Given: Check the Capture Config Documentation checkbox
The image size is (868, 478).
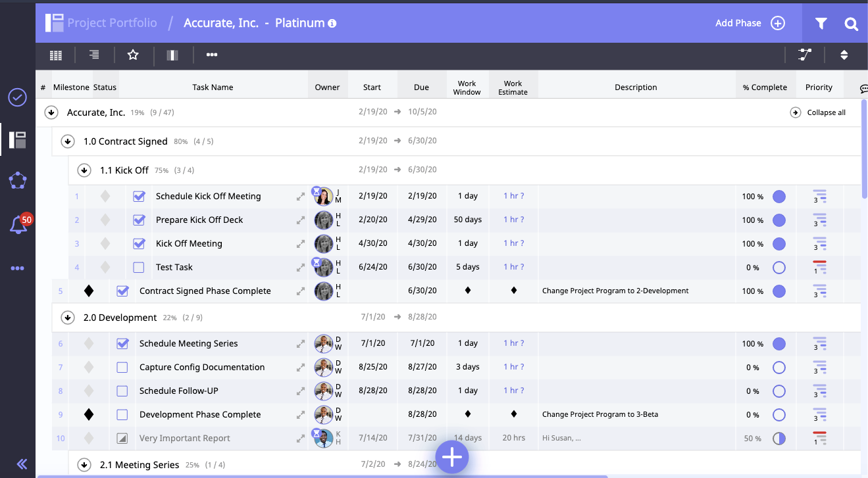Looking at the screenshot, I should 122,368.
